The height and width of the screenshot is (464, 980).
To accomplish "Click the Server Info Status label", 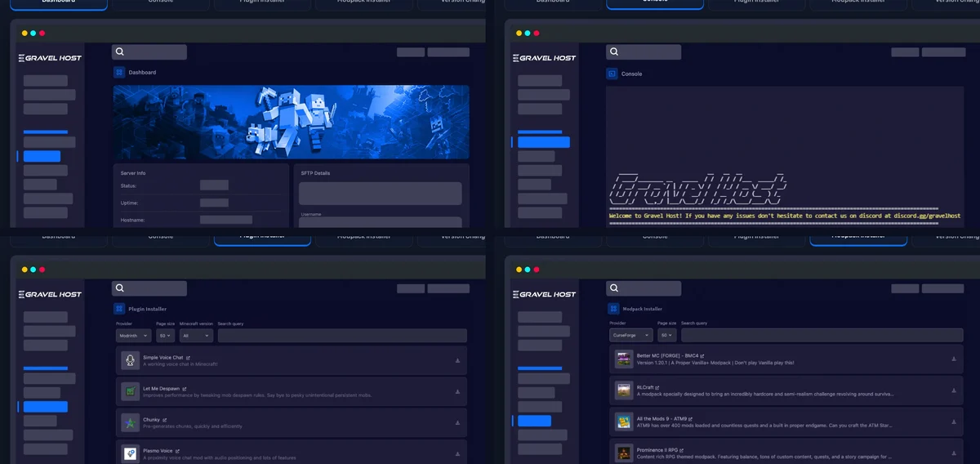I will [x=128, y=186].
